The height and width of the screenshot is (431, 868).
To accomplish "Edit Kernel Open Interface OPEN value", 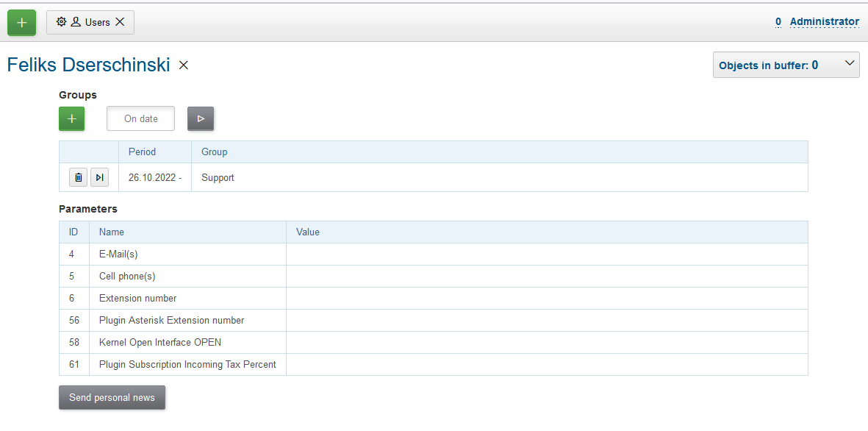I will [x=546, y=343].
